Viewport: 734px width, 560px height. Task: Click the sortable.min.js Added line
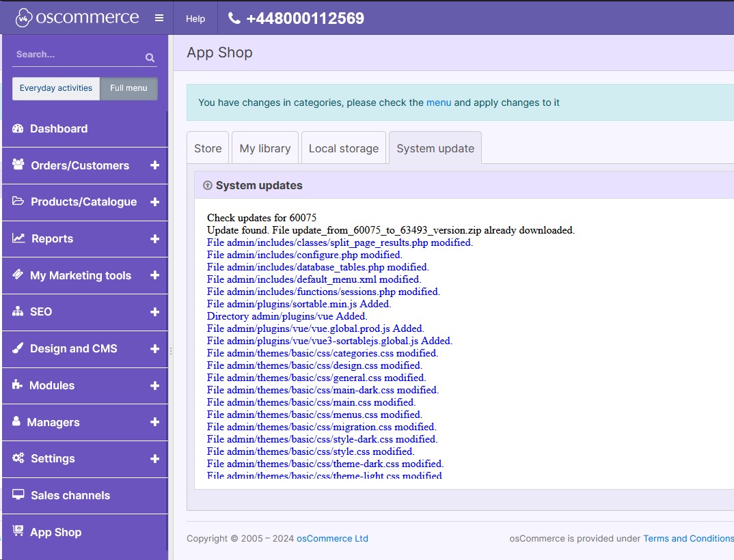tap(299, 304)
